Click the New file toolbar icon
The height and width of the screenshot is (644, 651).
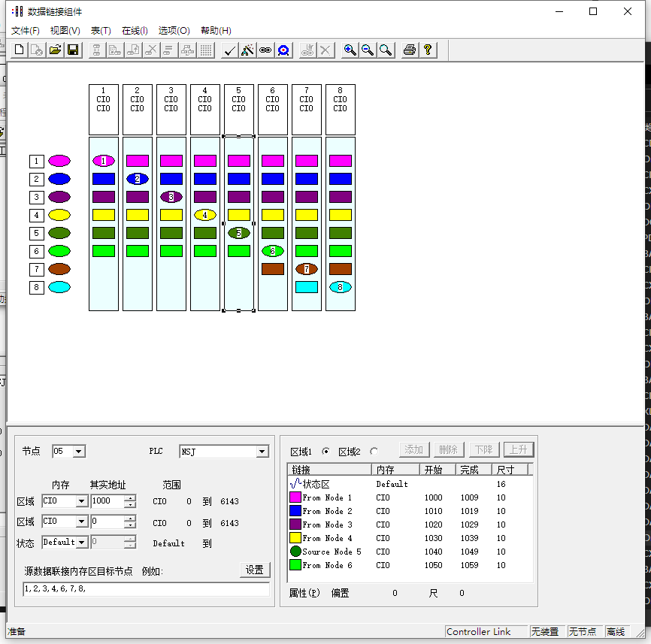coord(20,50)
